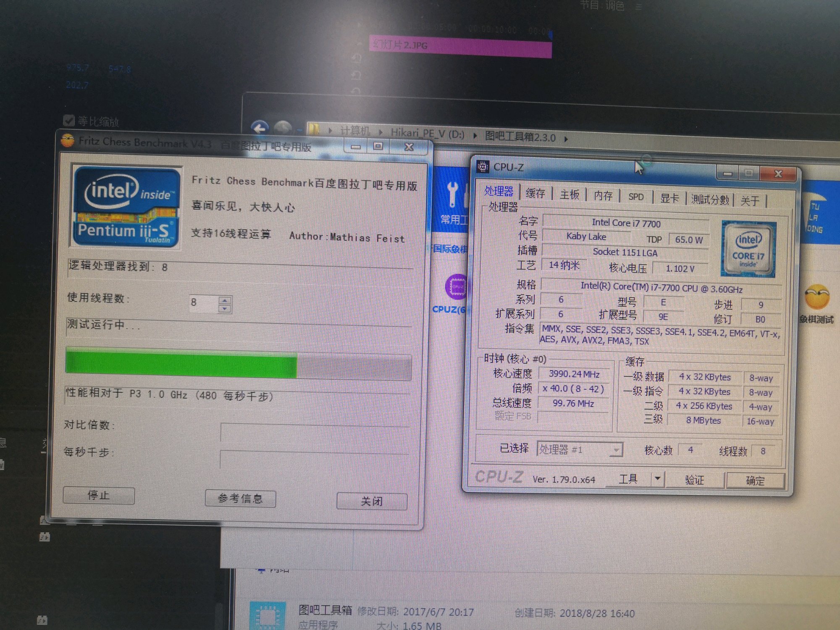Image resolution: width=840 pixels, height=630 pixels.
Task: Click Explorer back navigation arrow
Action: (260, 128)
